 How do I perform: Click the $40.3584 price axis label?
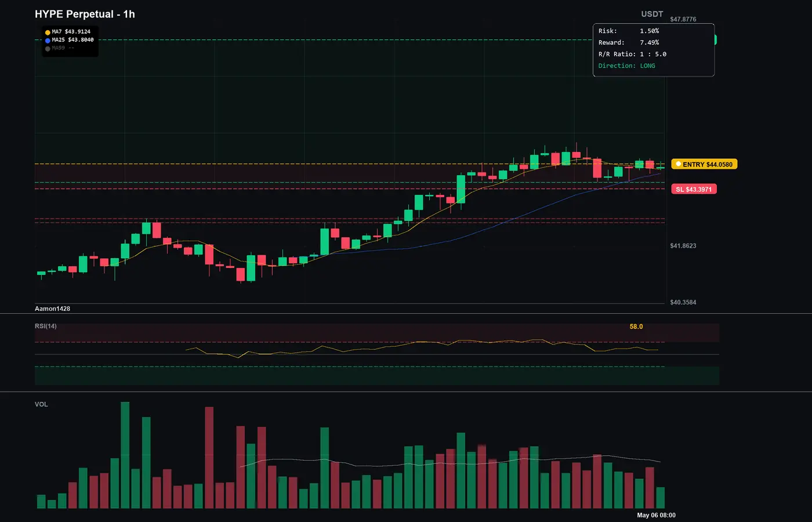coord(683,302)
